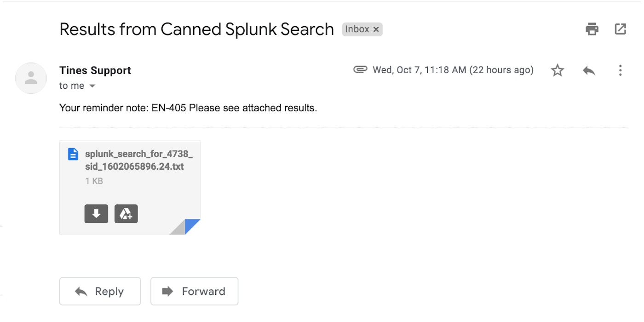Save attachment to Google Drive

tap(126, 213)
